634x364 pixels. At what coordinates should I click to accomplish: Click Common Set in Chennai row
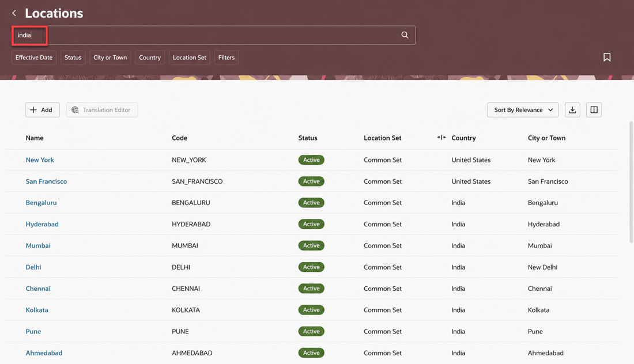(x=383, y=289)
